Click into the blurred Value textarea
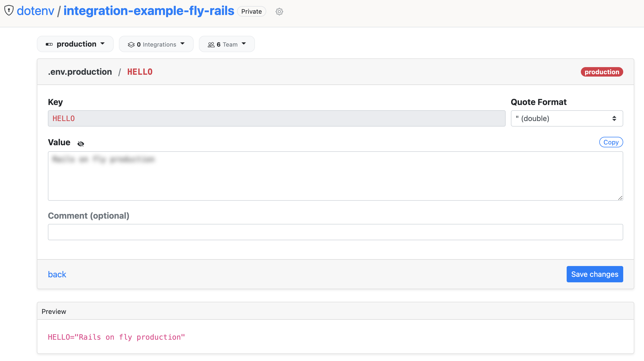The width and height of the screenshot is (644, 361). pos(335,176)
